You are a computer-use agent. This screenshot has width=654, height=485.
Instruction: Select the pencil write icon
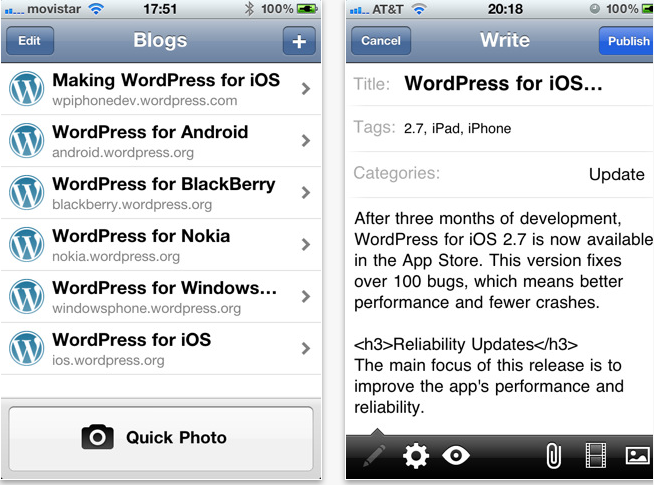374,455
